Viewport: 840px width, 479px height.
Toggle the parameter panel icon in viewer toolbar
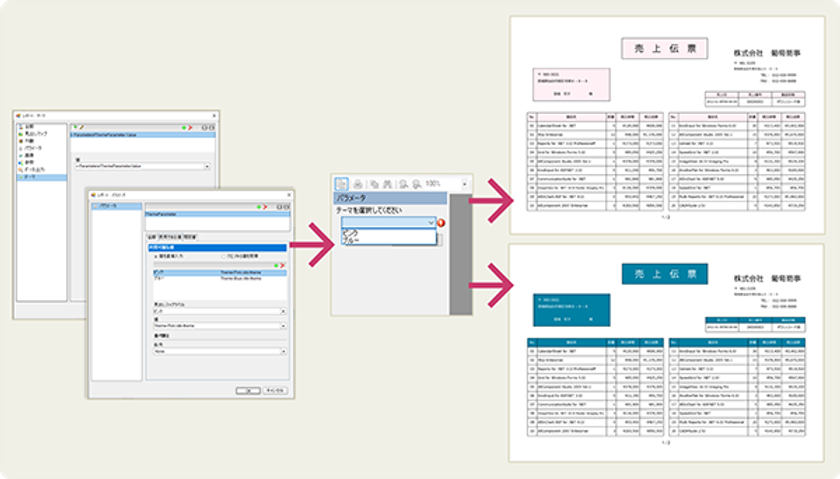341,184
